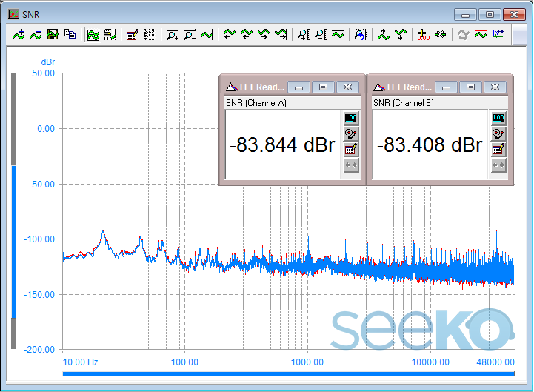This screenshot has height=392, width=534.
Task: Click the horizontal blue range bar below the graph
Action: pos(288,374)
